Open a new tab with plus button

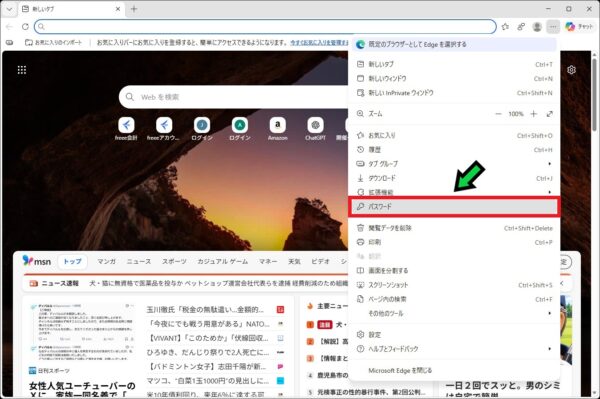tap(134, 9)
